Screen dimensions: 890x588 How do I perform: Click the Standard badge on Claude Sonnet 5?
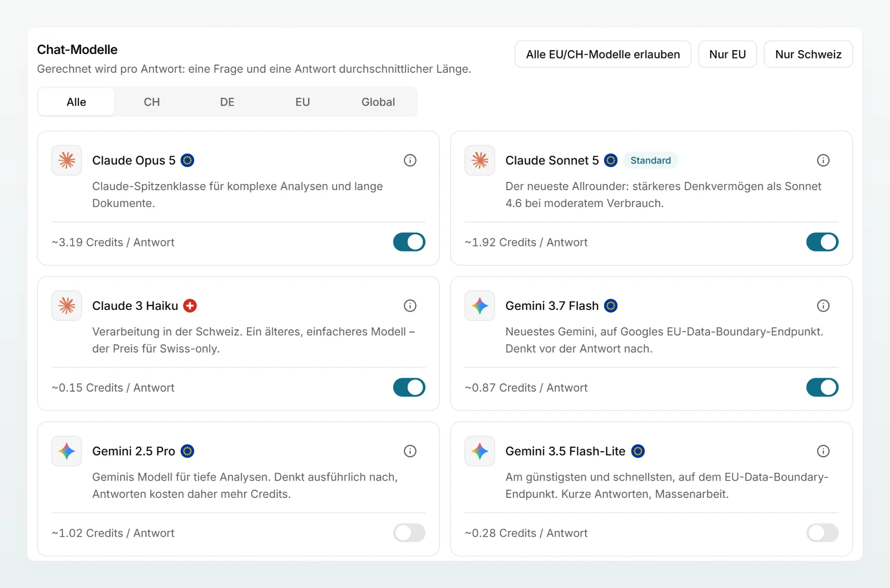click(651, 160)
